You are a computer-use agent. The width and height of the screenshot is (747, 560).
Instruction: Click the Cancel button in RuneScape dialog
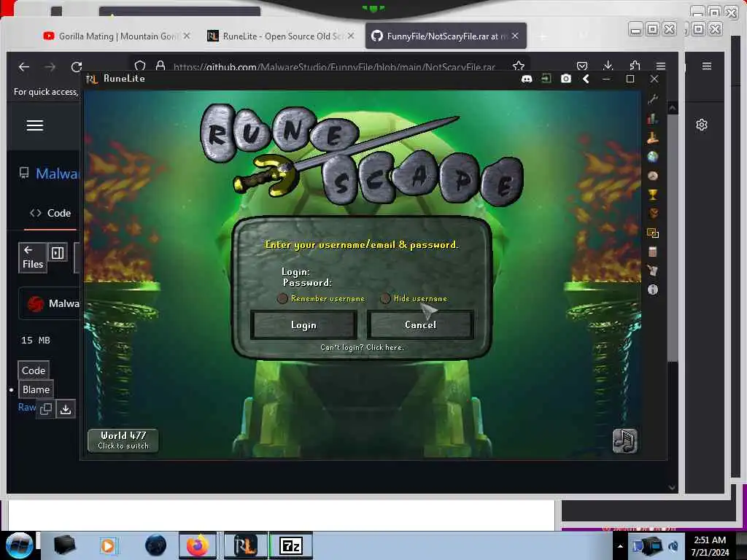click(x=420, y=324)
